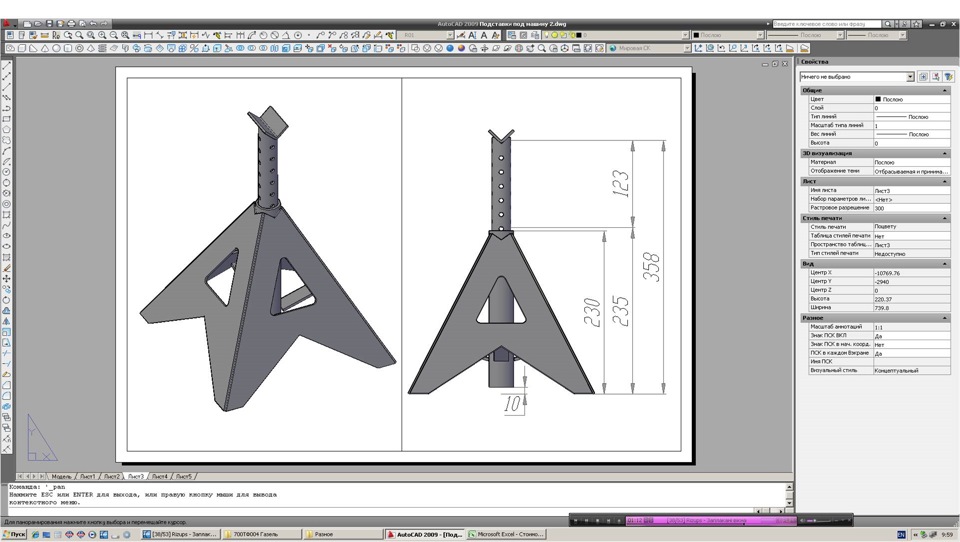
Task: Select the Diameter dimension tool
Action: point(274,36)
